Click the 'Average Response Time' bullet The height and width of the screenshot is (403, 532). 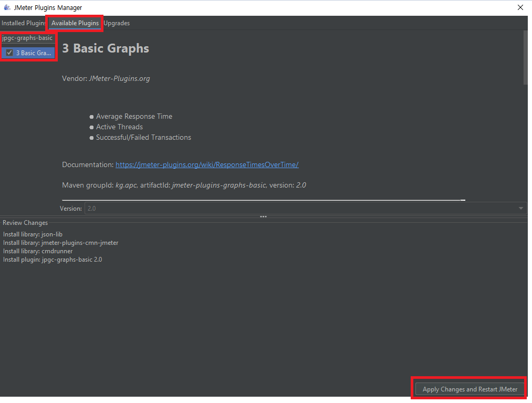coord(134,117)
